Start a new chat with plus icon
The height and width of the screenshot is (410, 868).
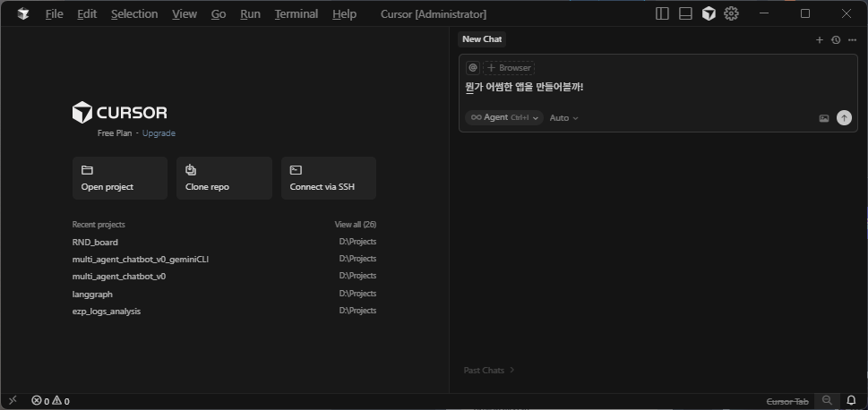(819, 39)
